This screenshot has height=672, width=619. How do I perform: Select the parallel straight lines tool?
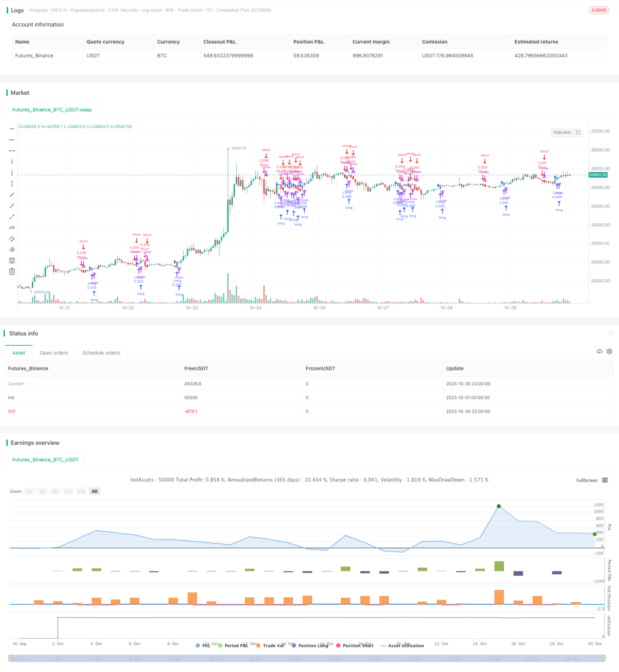(x=12, y=238)
